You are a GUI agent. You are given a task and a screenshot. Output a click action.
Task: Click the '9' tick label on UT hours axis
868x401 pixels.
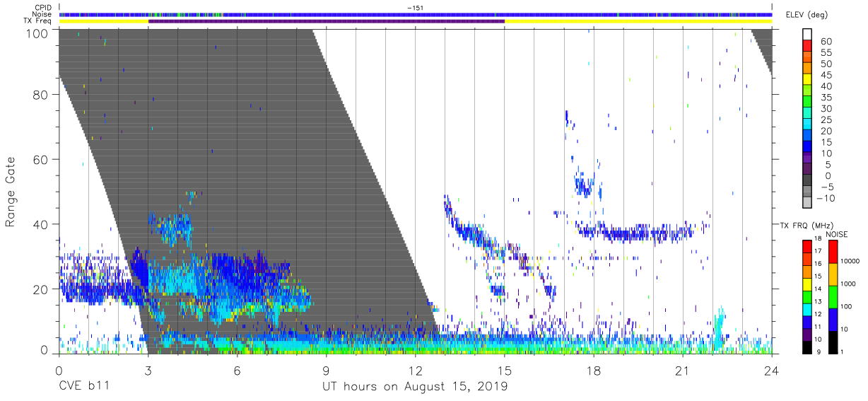tap(326, 370)
